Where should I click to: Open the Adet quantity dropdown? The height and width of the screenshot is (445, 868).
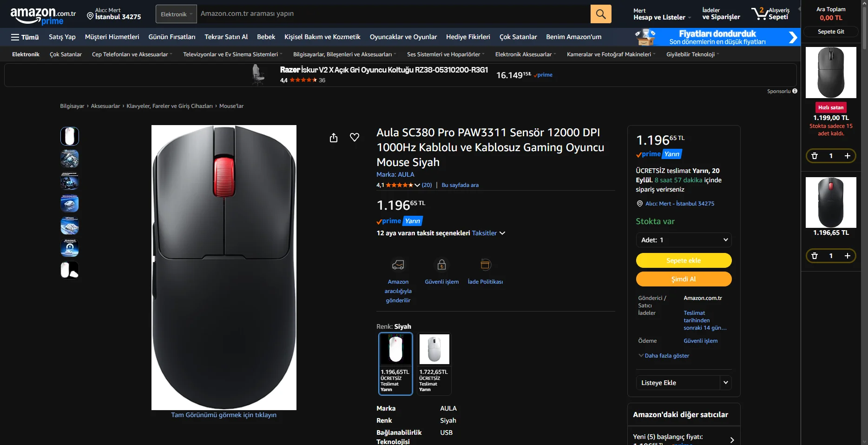684,240
